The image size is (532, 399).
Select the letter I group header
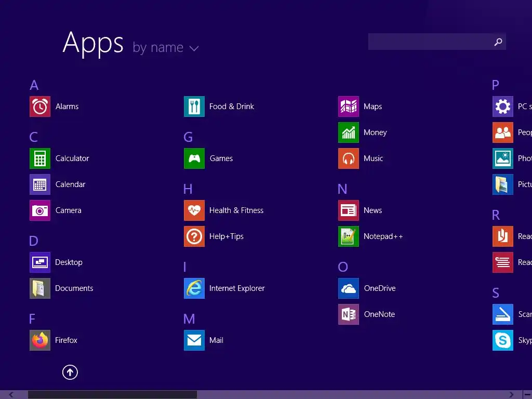[185, 267]
